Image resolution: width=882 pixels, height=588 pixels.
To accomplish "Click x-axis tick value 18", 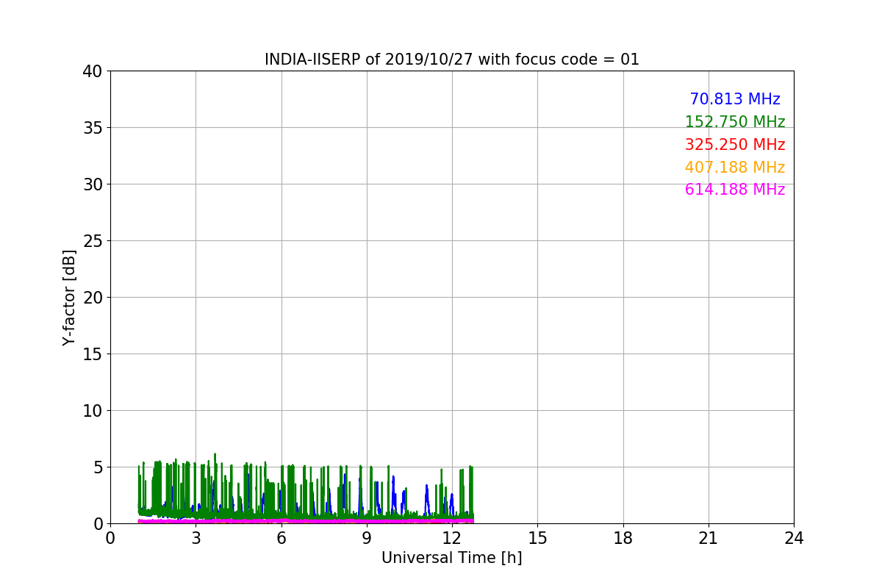I will [x=623, y=538].
